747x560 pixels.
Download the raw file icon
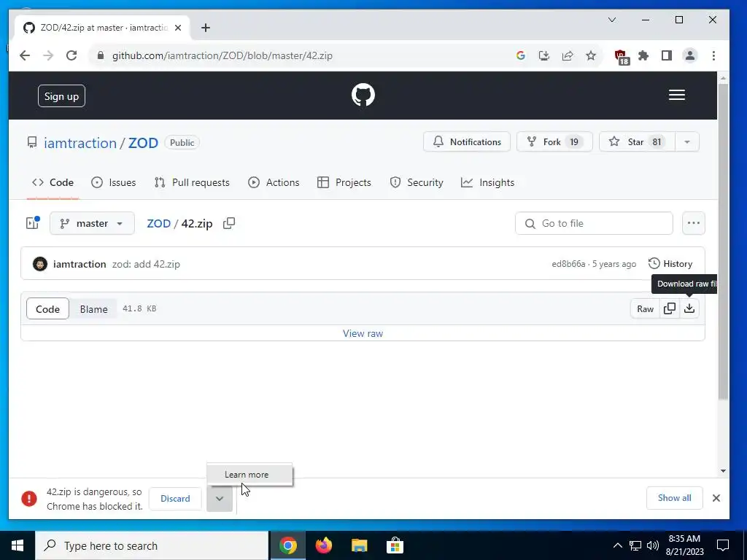689,308
